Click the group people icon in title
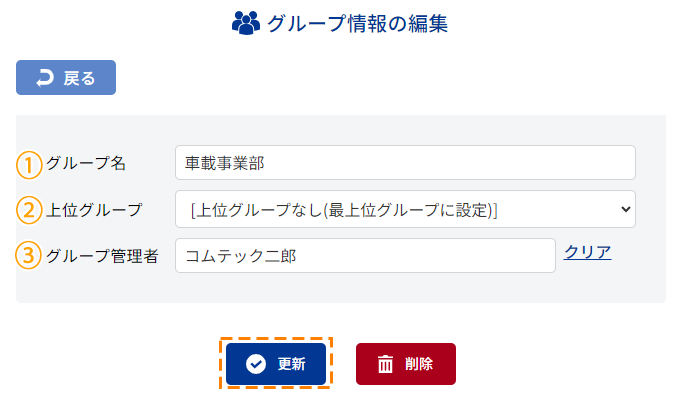Screen dimensions: 684x394 tap(246, 23)
